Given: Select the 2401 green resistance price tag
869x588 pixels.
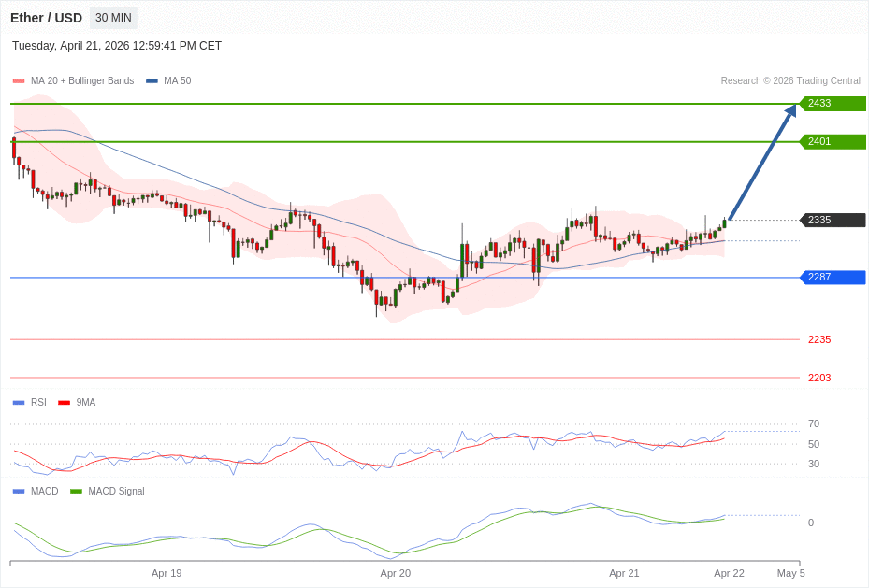Looking at the screenshot, I should coord(833,142).
